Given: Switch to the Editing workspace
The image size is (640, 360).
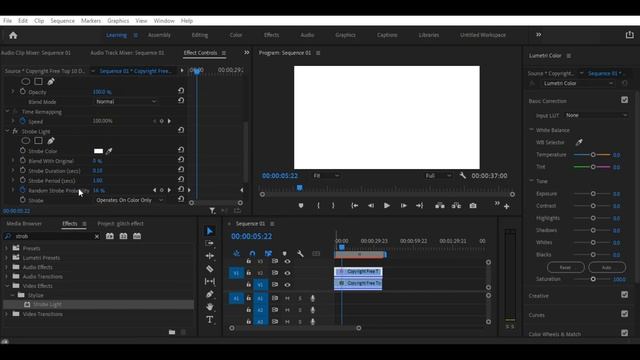Looking at the screenshot, I should pos(200,35).
